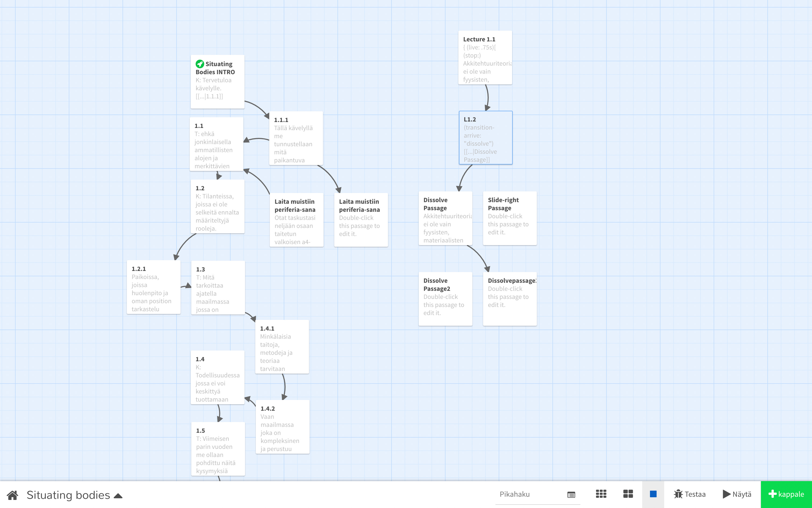Open the 'Situating bodies' story menu
The width and height of the screenshot is (812, 508).
tap(69, 495)
